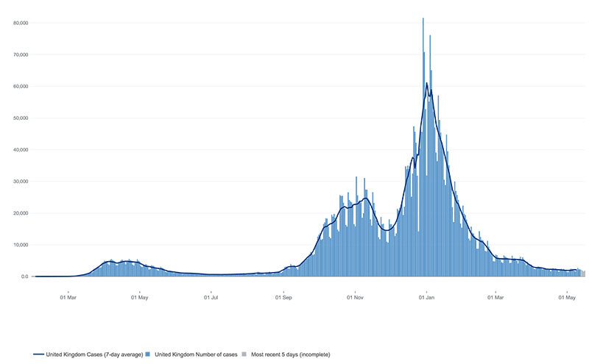589x364 pixels.
Task: Toggle Most recent 5 days legend entry
Action: point(286,354)
